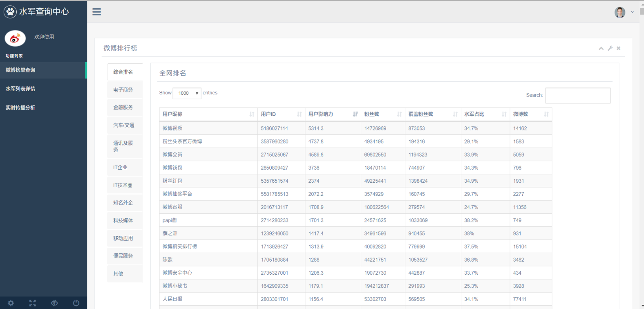Click user name 粉丝红包
The width and height of the screenshot is (644, 309).
tap(172, 181)
